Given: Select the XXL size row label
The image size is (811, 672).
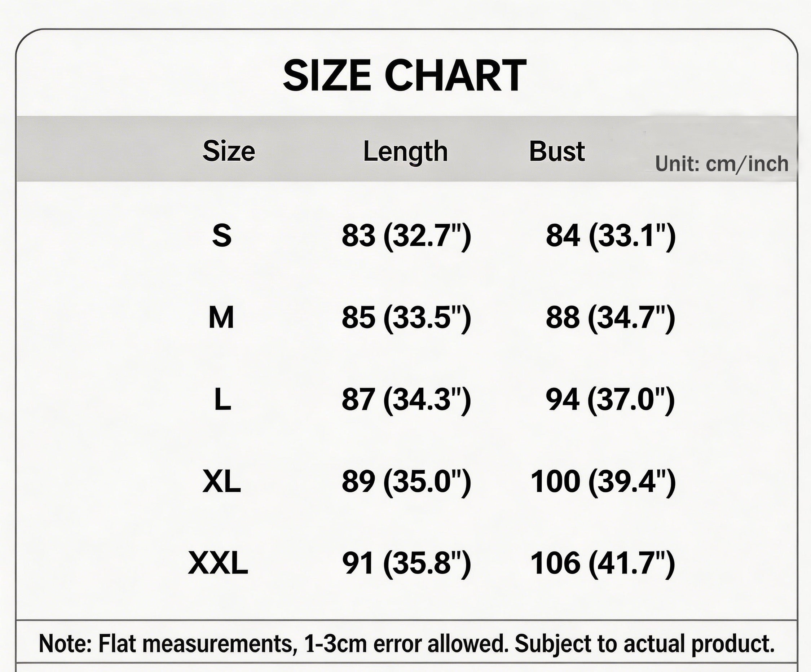Looking at the screenshot, I should (218, 563).
